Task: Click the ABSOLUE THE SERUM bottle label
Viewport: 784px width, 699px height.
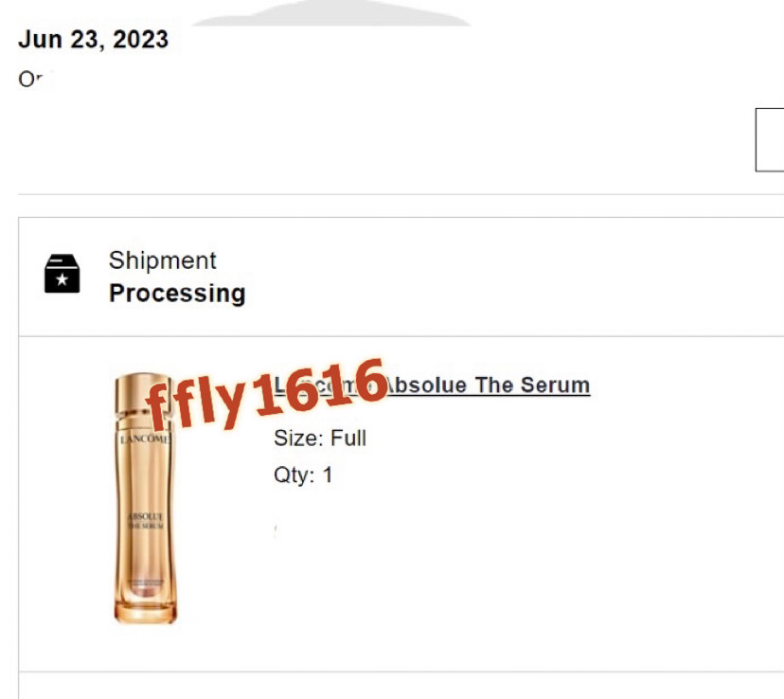Action: click(146, 521)
